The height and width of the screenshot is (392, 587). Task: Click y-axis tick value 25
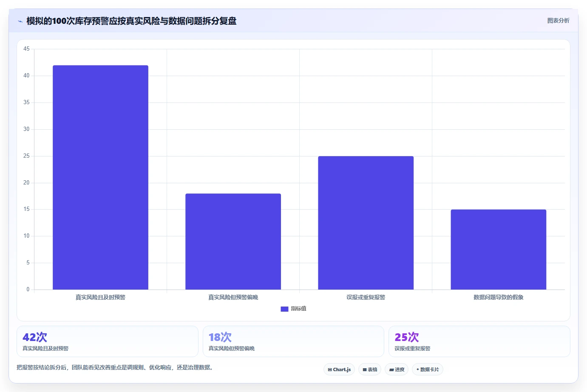[x=26, y=156]
